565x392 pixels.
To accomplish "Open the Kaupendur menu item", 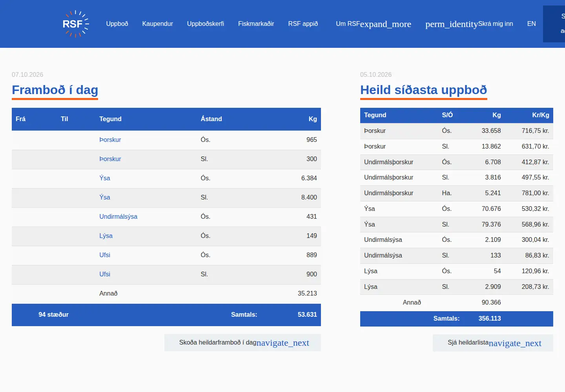I will click(x=157, y=24).
